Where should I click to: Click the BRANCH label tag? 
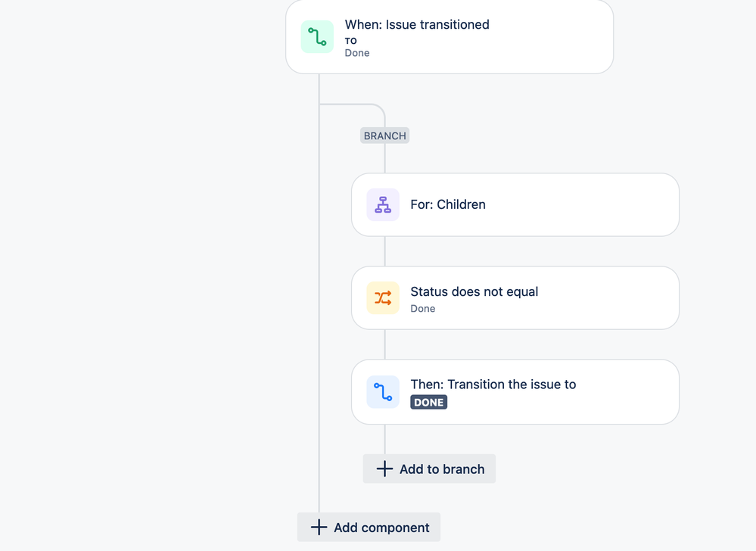point(384,135)
